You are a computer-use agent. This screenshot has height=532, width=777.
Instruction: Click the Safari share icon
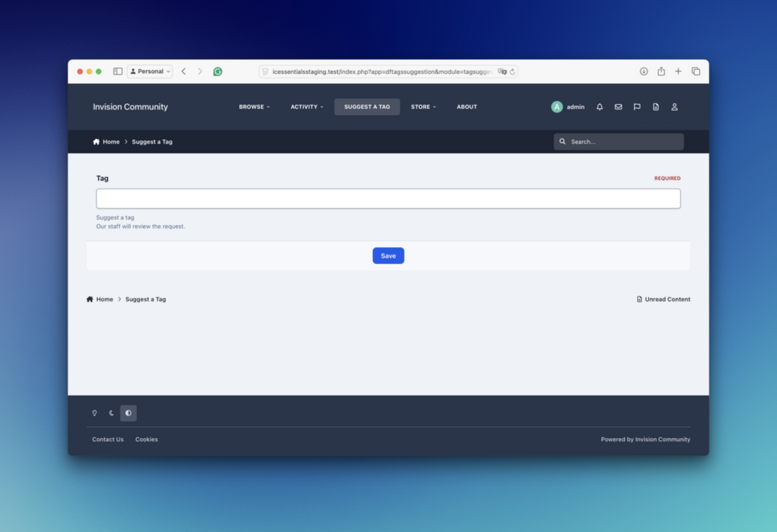[661, 71]
